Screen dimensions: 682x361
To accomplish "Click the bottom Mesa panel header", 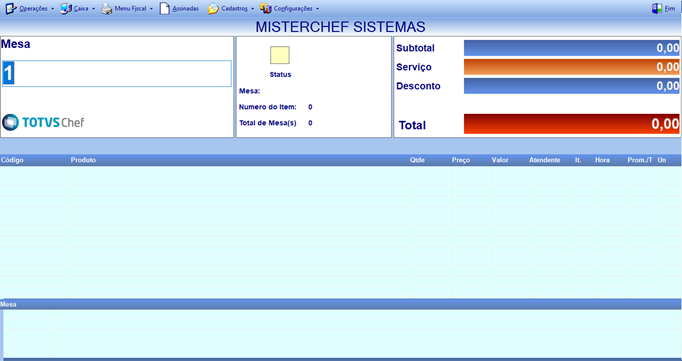I will [x=341, y=304].
